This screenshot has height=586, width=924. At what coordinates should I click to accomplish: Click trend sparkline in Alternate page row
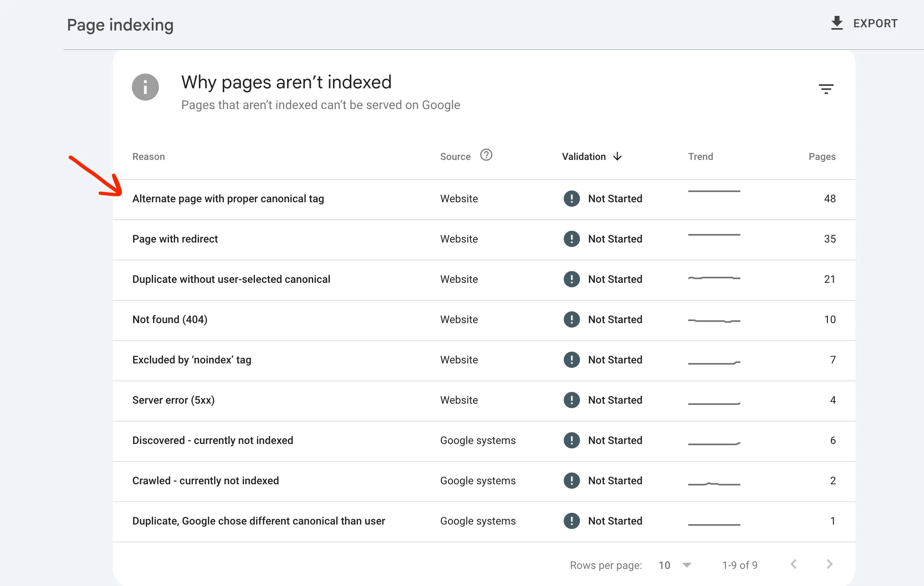(x=714, y=191)
